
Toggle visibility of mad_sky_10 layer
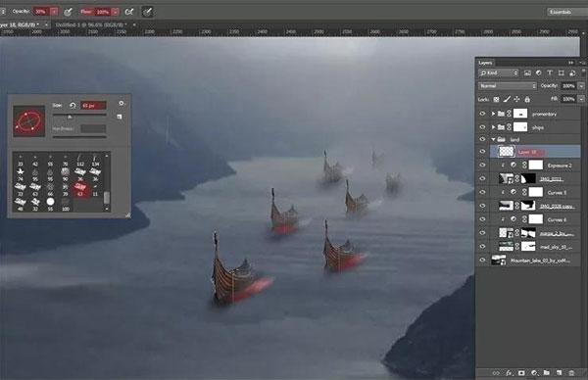tap(482, 247)
